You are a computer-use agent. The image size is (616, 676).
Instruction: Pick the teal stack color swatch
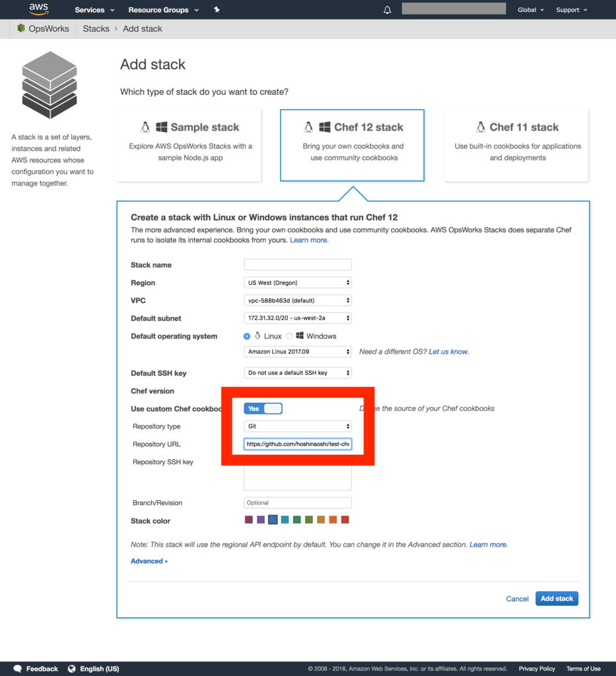tap(285, 520)
